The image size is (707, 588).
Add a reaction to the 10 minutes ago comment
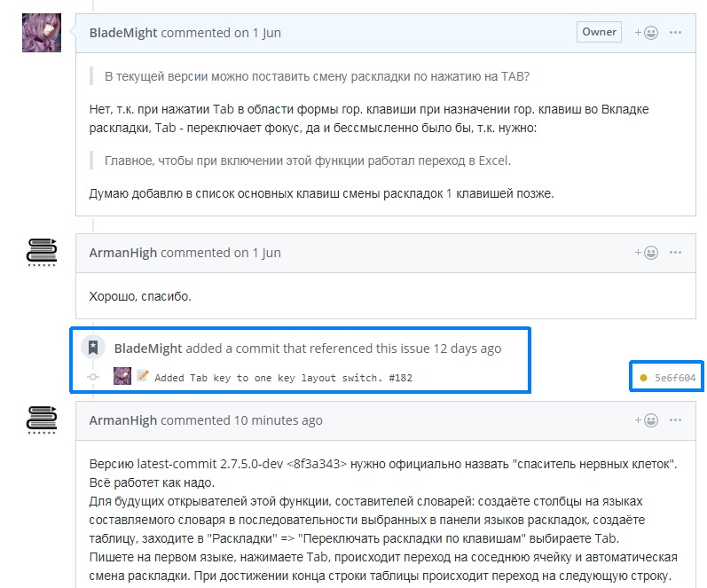coord(646,420)
